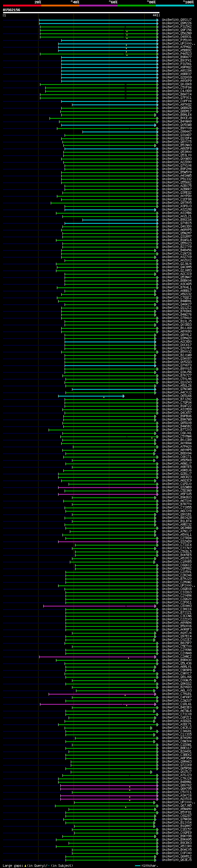197x868 pixels.
Task: Select entry UniRef100_B9K8U3
Action: tap(176, 498)
